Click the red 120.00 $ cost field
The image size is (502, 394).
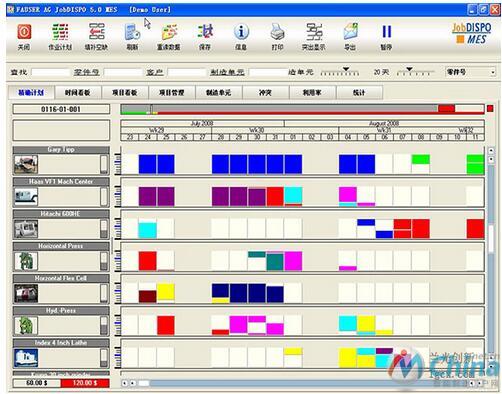(85, 383)
